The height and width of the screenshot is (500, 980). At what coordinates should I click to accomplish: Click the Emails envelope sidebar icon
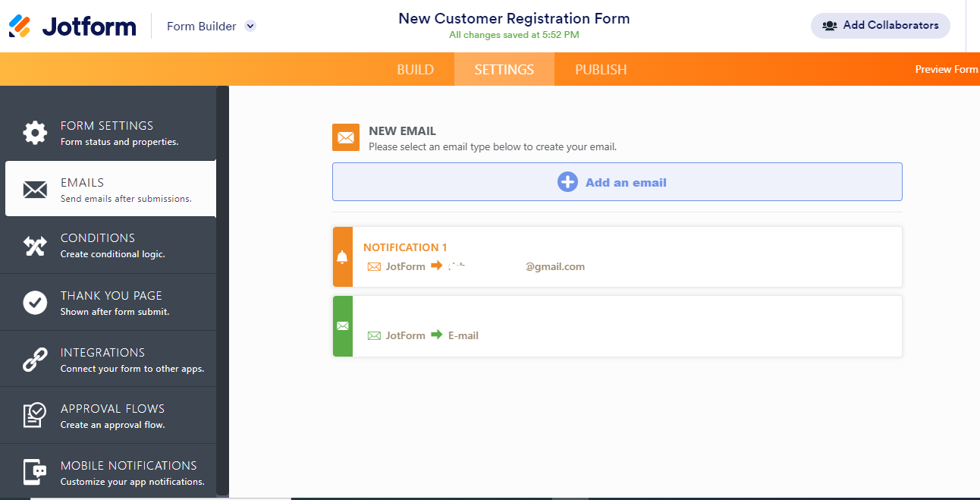click(35, 190)
